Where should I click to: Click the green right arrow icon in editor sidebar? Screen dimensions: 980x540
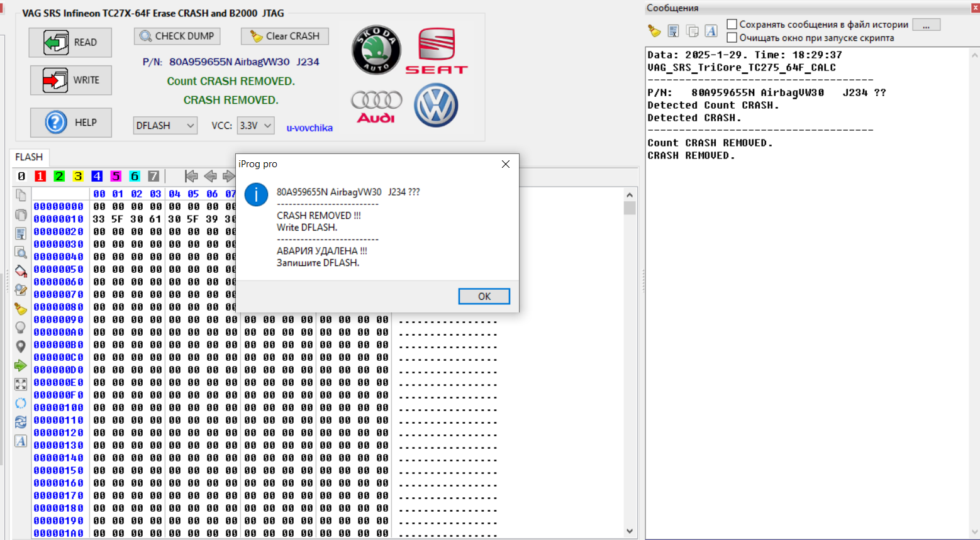pyautogui.click(x=21, y=365)
